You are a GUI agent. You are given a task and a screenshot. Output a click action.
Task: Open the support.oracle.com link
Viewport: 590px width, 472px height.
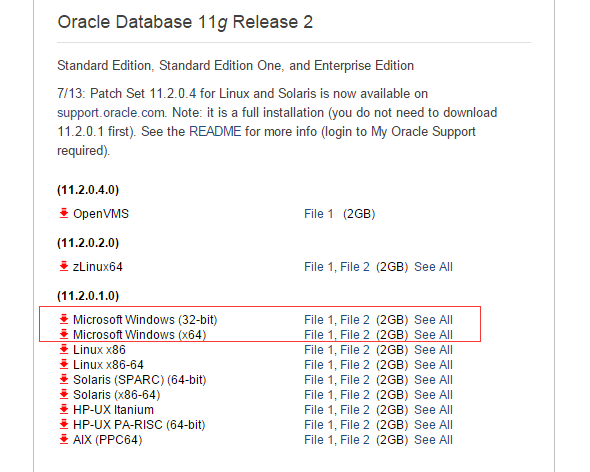[111, 113]
